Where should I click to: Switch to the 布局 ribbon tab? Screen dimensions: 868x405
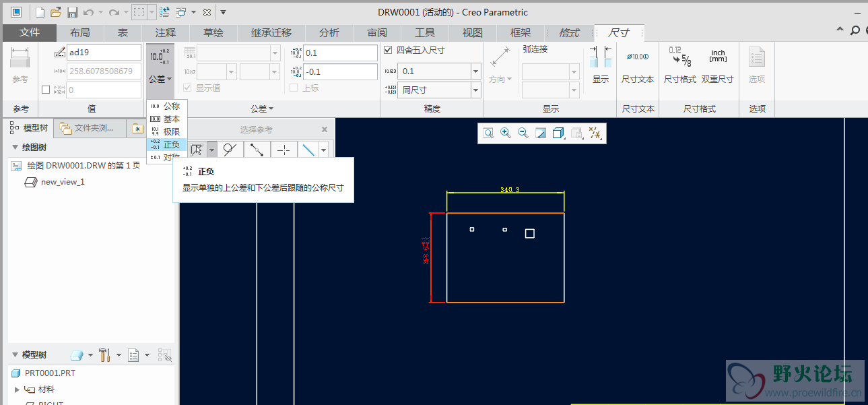pyautogui.click(x=80, y=32)
